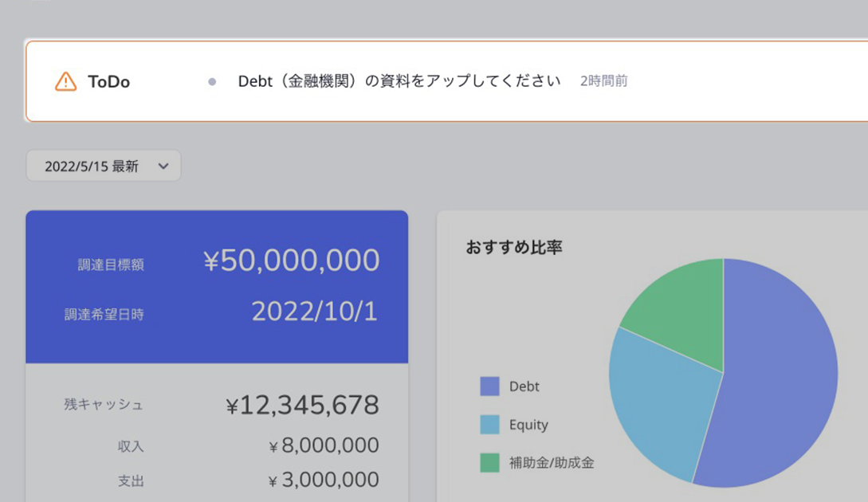
Task: Click the 残キャッシュ amount ¥12,345,678
Action: 302,406
